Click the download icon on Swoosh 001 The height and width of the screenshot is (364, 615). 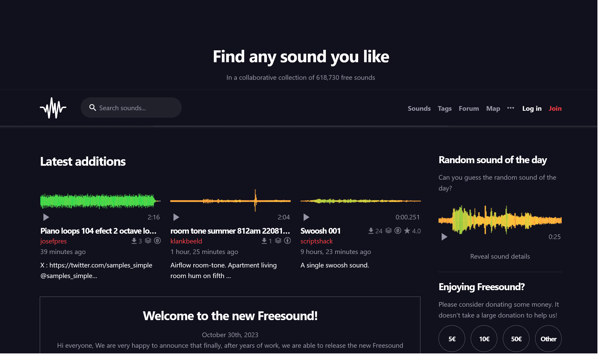coord(371,231)
